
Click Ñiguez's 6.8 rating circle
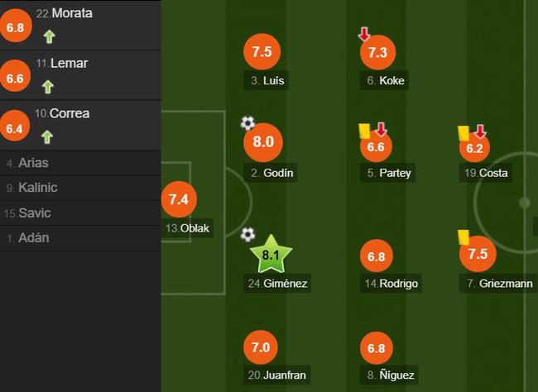377,348
